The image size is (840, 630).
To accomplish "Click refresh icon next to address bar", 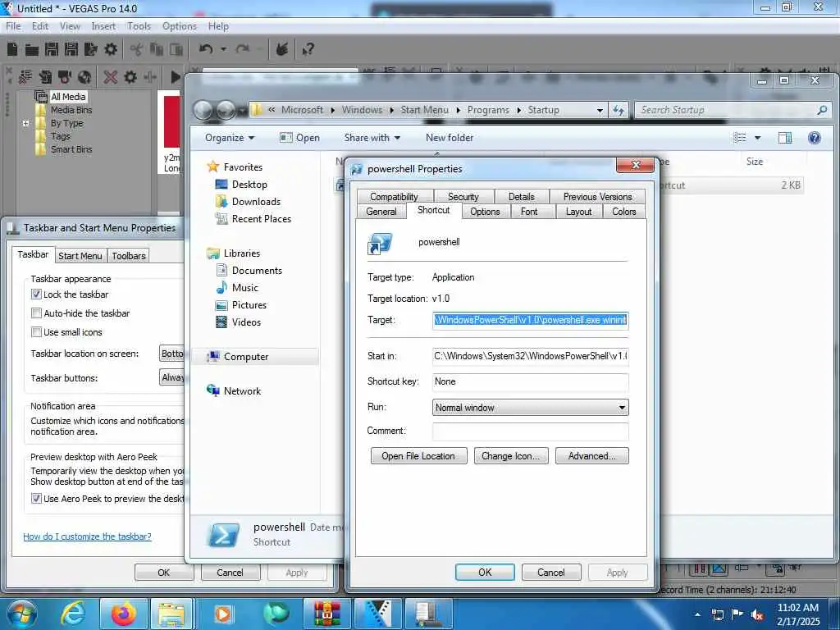I will click(x=619, y=111).
